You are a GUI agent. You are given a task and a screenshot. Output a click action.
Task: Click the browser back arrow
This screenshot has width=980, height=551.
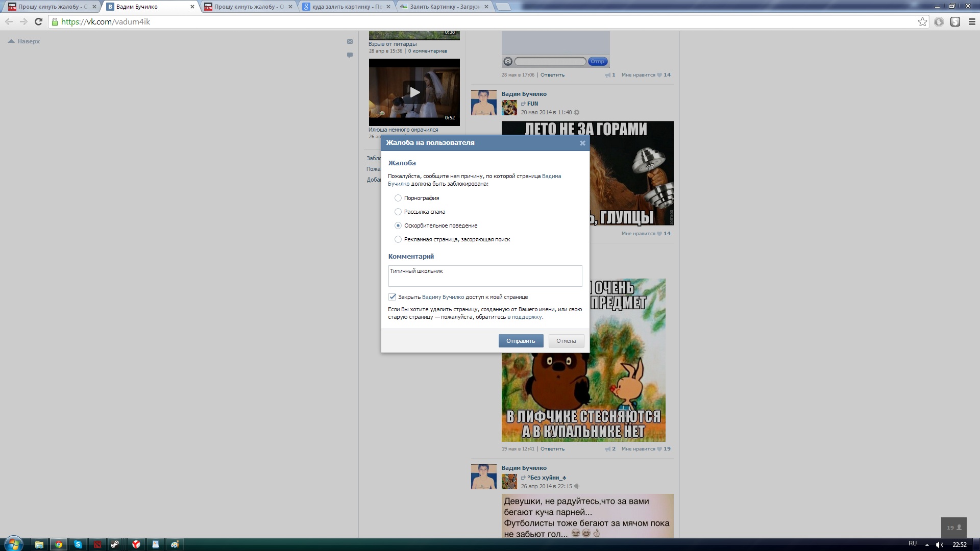pos(9,21)
